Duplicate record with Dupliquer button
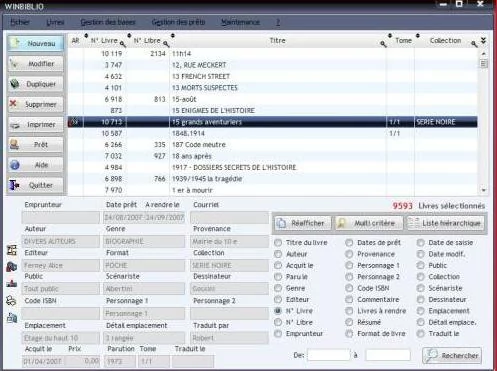The width and height of the screenshot is (497, 371). [36, 84]
